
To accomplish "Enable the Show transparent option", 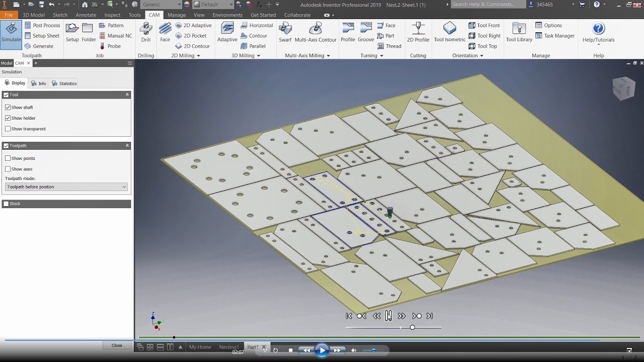I will click(x=8, y=129).
